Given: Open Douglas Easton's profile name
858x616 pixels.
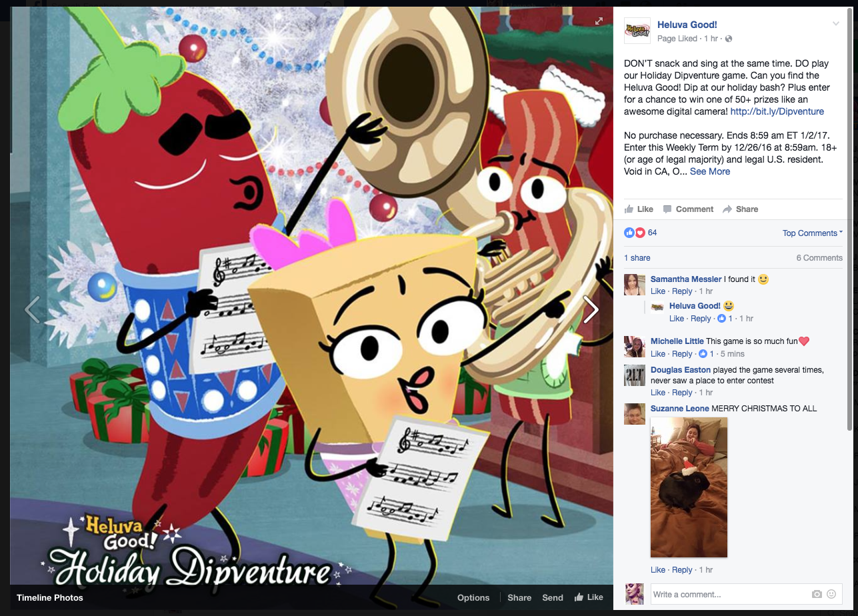Looking at the screenshot, I should point(681,370).
